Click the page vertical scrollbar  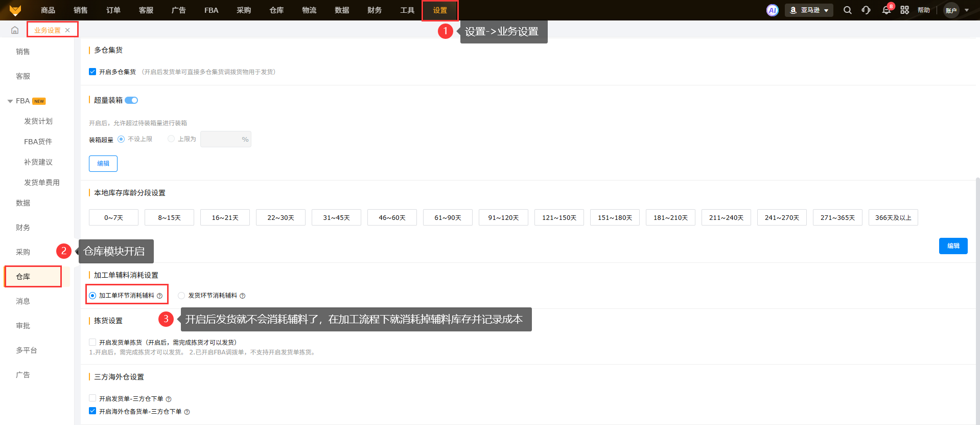(x=977, y=301)
